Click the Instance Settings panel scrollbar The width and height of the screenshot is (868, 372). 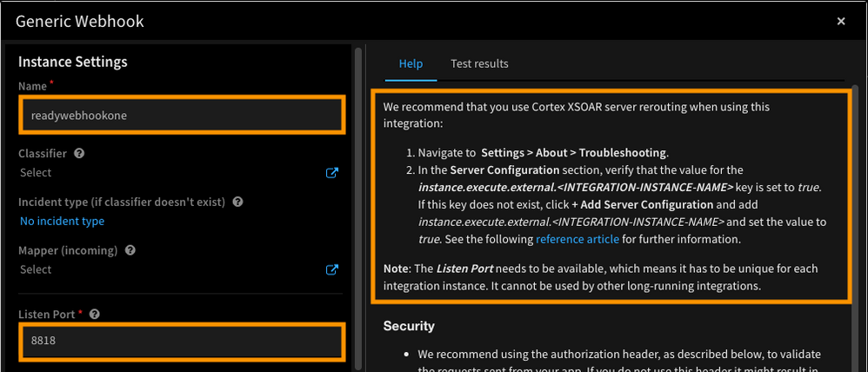[x=357, y=209]
